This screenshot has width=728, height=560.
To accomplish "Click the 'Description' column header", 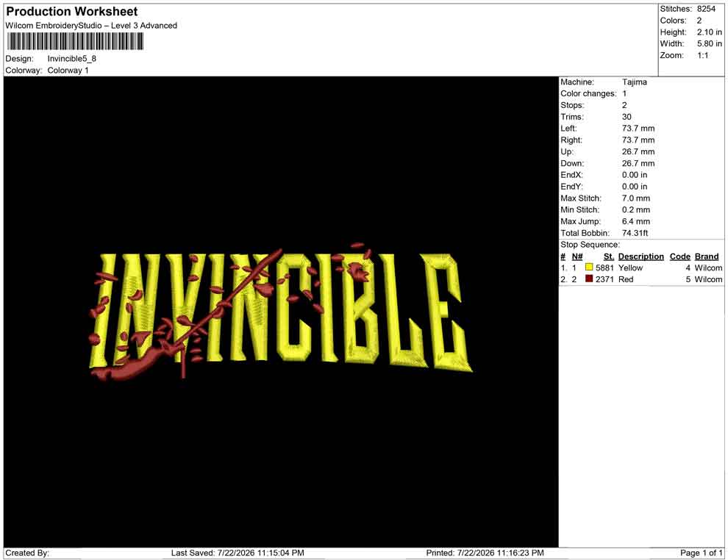I will coord(640,256).
